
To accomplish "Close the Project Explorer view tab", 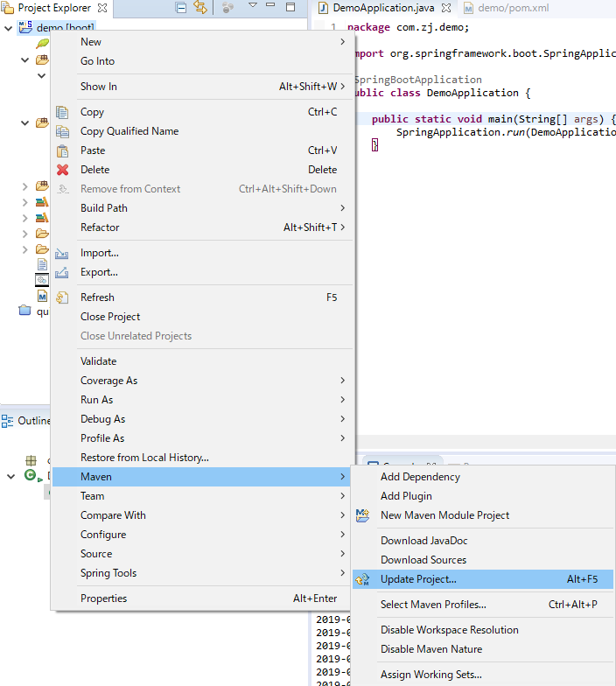I will pos(101,8).
